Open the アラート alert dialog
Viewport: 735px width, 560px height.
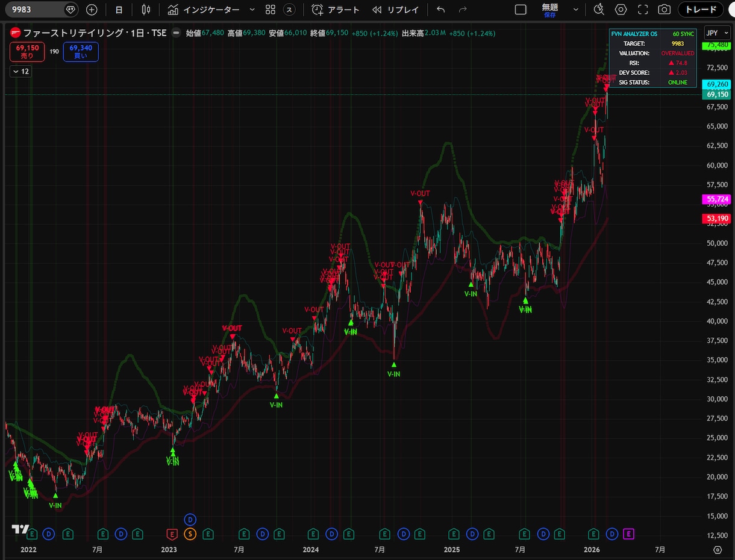336,10
